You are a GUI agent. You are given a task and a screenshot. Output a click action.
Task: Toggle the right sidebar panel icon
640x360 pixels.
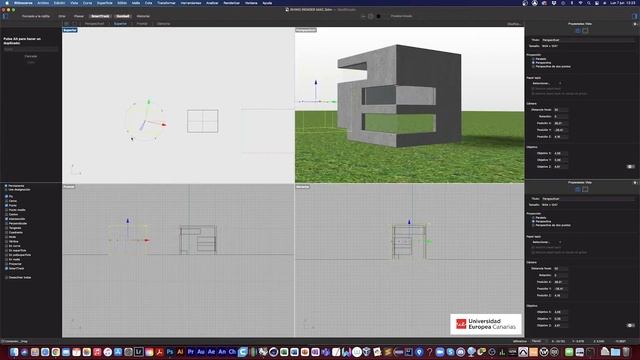pos(635,16)
